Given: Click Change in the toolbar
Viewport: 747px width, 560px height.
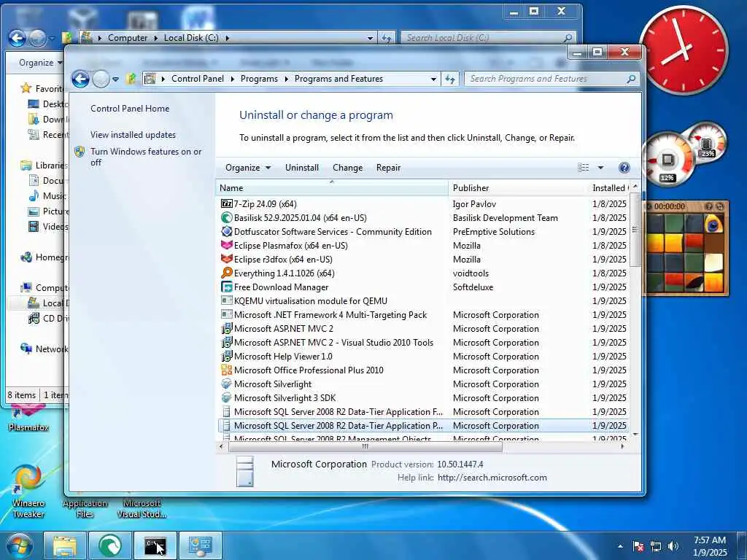Looking at the screenshot, I should point(348,168).
